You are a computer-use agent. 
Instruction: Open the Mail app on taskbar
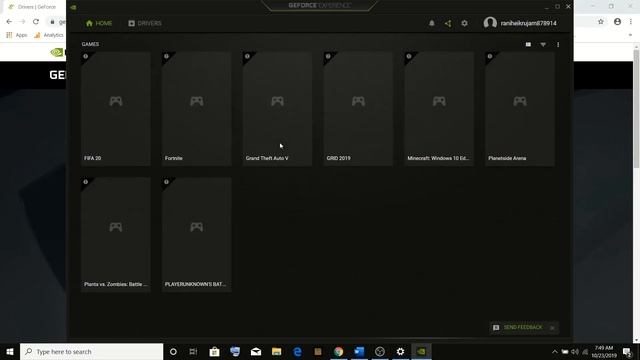pos(256,351)
